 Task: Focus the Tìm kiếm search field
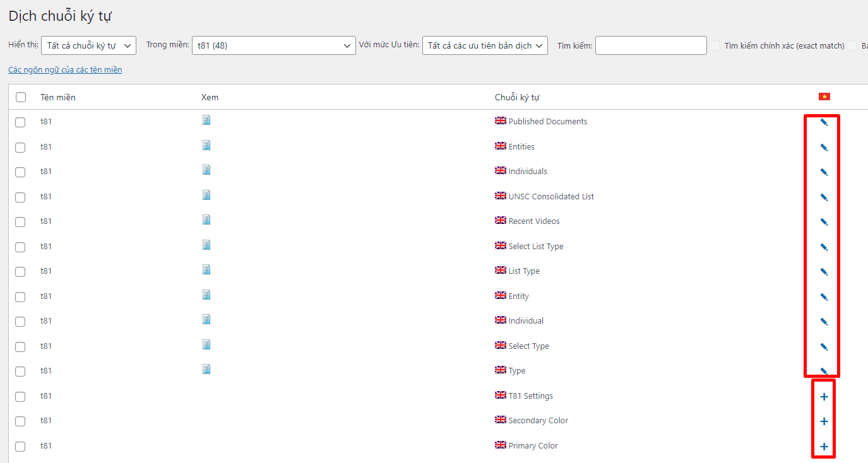coord(651,45)
